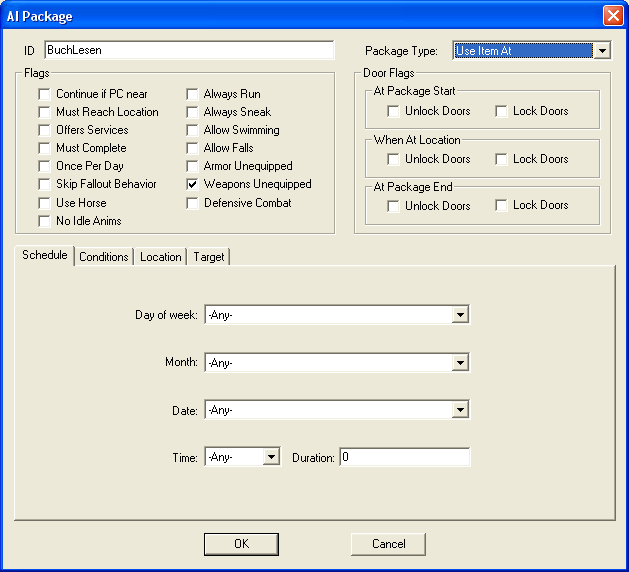Uncheck the Weapons Unequipped checkbox
Viewport: 629px width, 572px height.
point(194,184)
